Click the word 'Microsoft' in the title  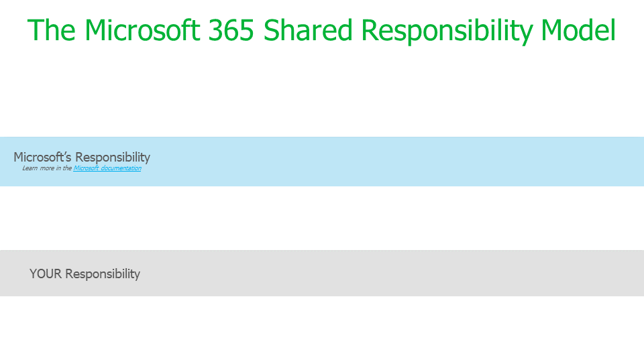point(142,30)
